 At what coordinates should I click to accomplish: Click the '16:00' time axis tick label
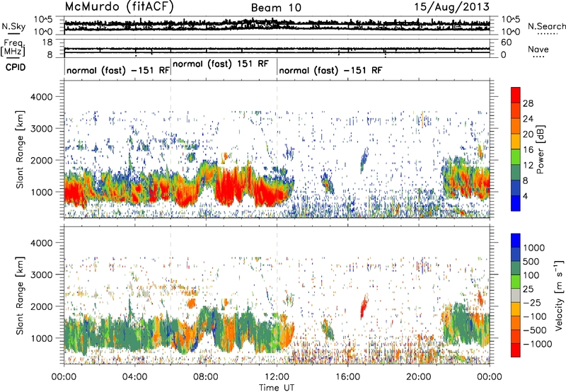click(347, 377)
